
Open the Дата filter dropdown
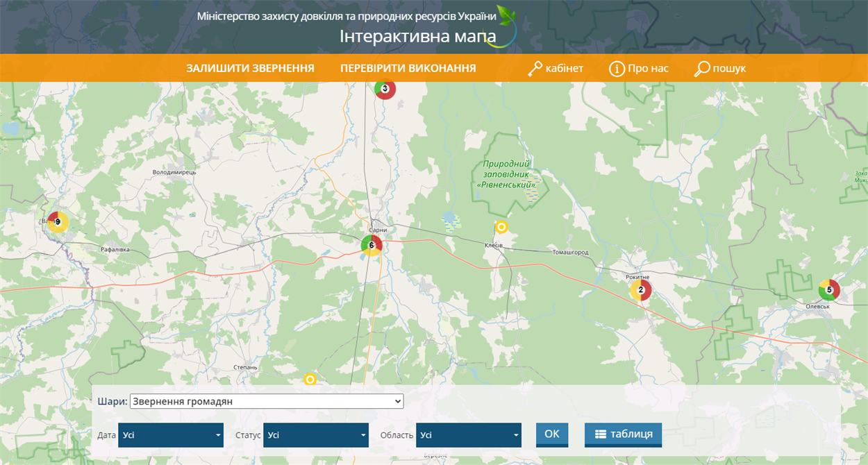click(171, 435)
